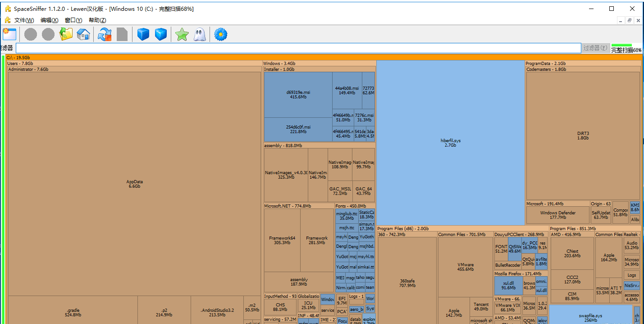644x324 pixels.
Task: Select the GAC_MSIL 72.1Mb block
Action: click(340, 191)
